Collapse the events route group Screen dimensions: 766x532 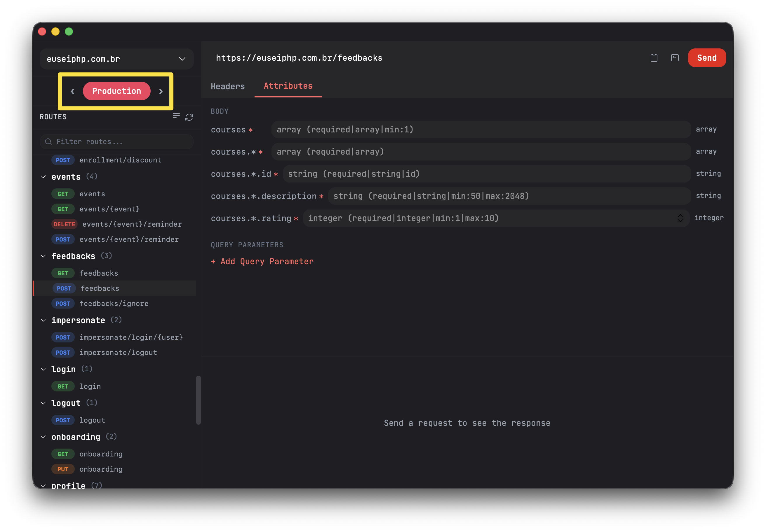point(43,177)
